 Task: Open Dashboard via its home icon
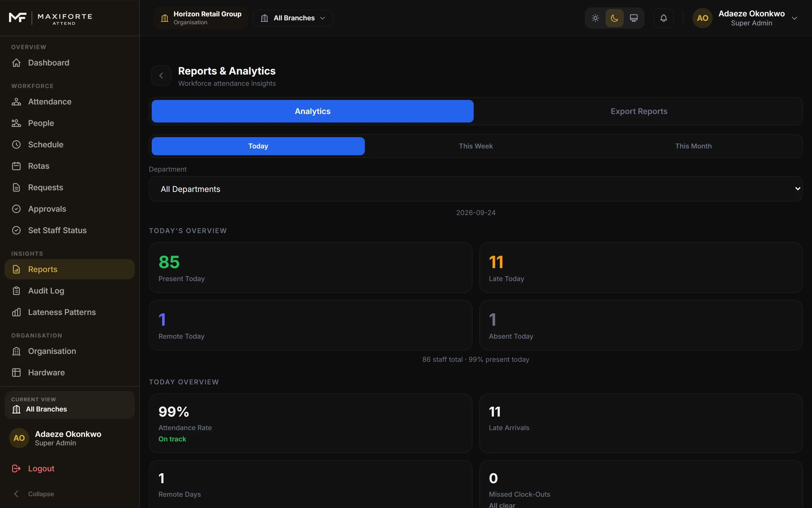click(x=16, y=63)
